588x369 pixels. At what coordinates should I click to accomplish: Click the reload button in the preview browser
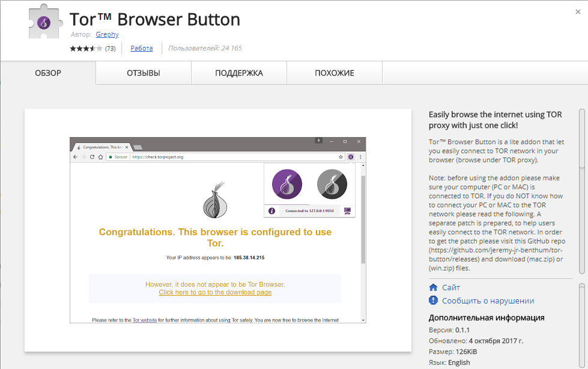coord(92,157)
